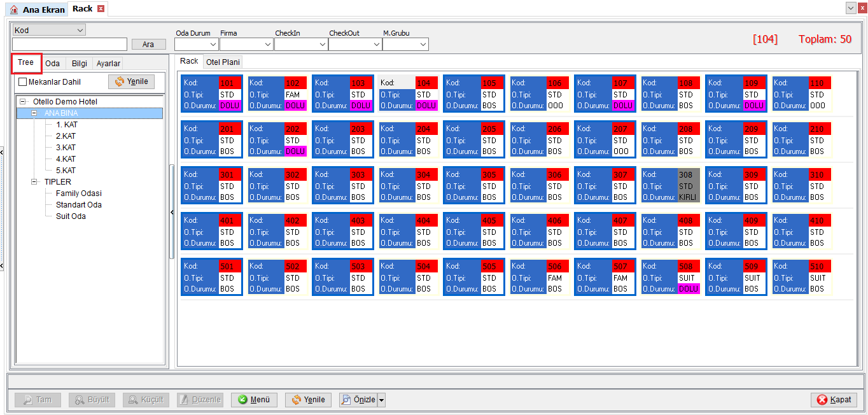The height and width of the screenshot is (415, 868).
Task: Select room card 401
Action: [x=212, y=231]
